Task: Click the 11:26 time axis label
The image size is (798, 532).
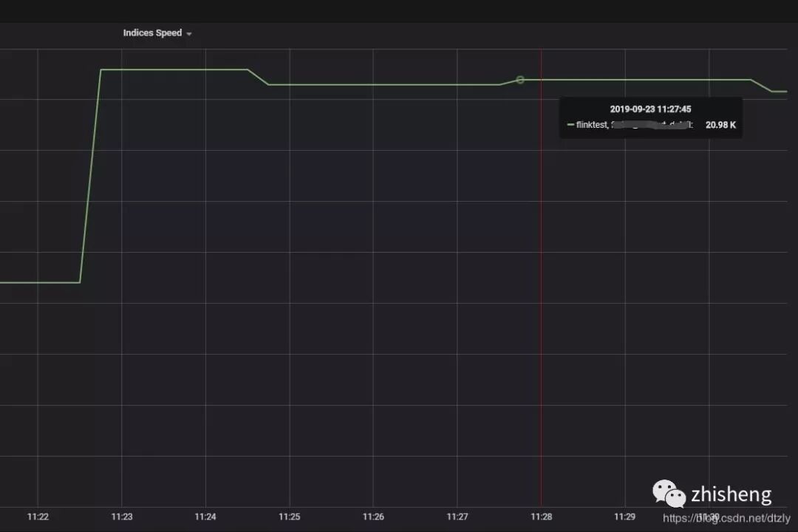Action: click(373, 516)
